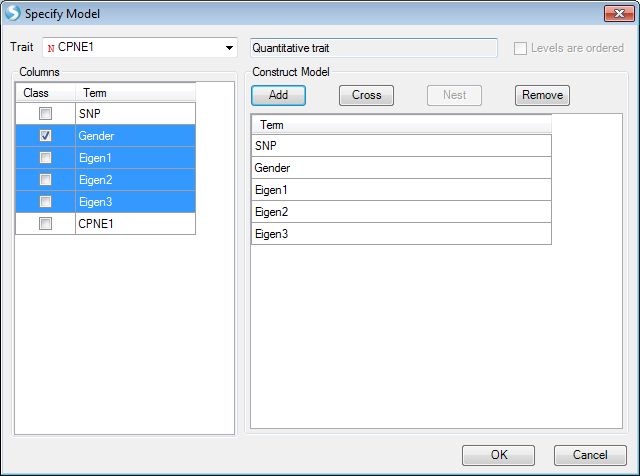The height and width of the screenshot is (476, 640).
Task: Select SNP in the Columns list
Action: pos(135,113)
